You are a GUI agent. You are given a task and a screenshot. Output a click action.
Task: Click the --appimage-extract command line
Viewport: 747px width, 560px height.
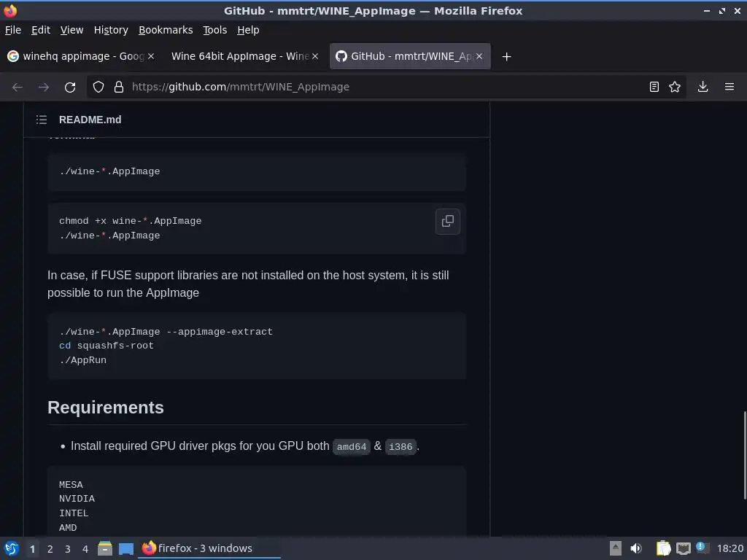click(166, 332)
